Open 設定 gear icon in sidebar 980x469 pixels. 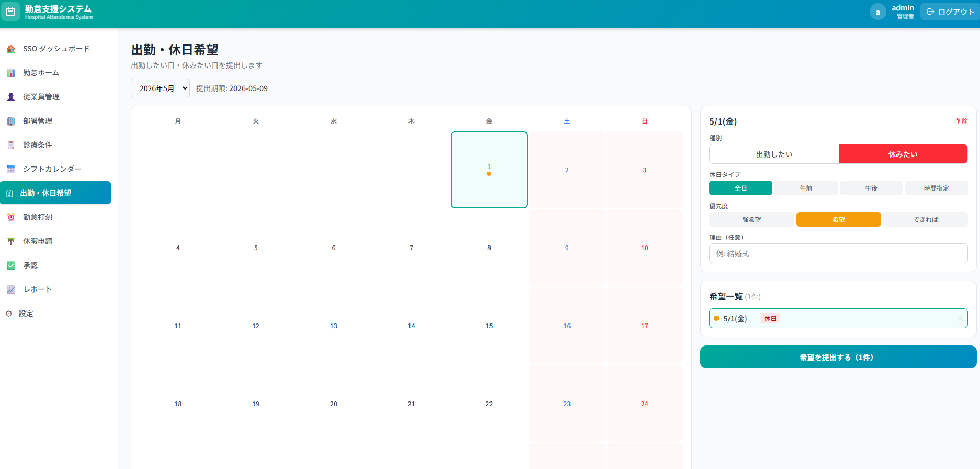pos(9,314)
